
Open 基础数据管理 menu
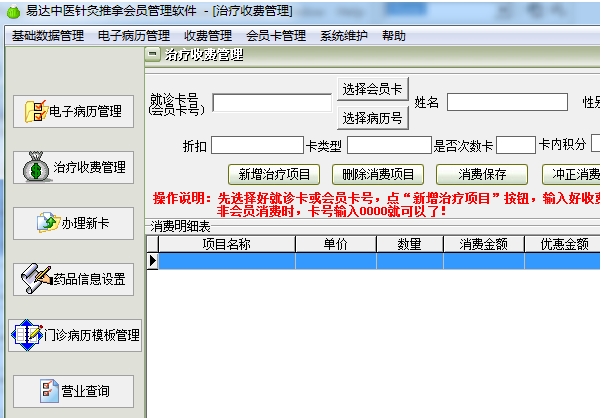tap(48, 36)
